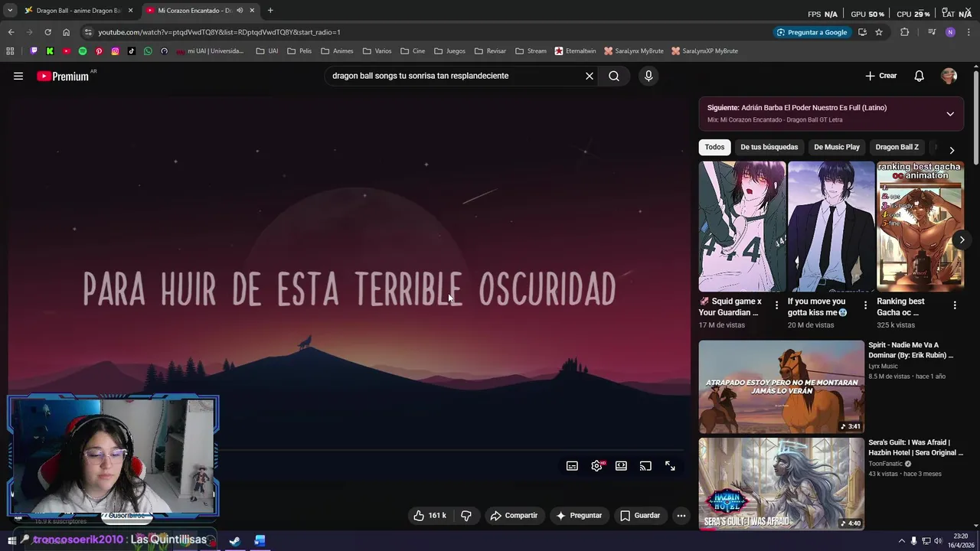The image size is (980, 551).
Task: Share the video via Compartir
Action: click(x=514, y=516)
